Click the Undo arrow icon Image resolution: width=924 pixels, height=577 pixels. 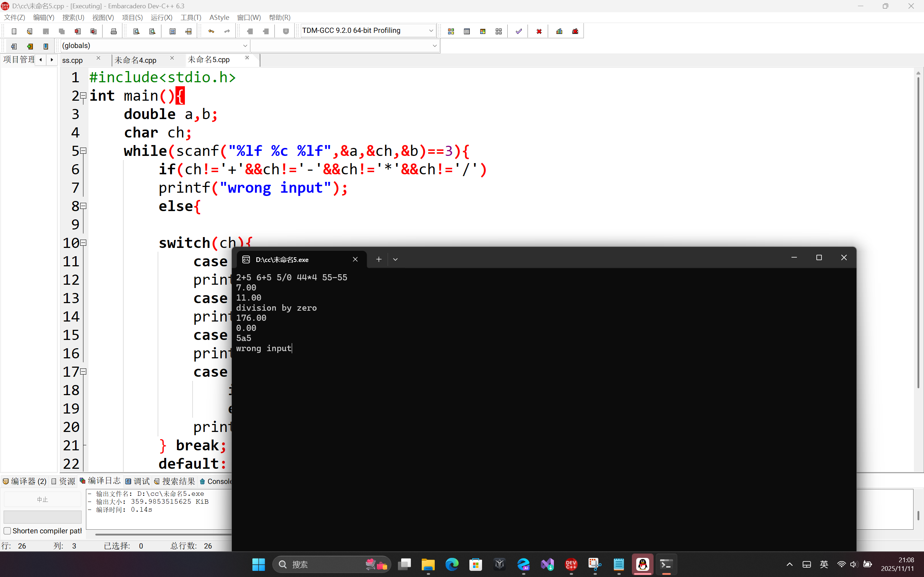point(211,31)
